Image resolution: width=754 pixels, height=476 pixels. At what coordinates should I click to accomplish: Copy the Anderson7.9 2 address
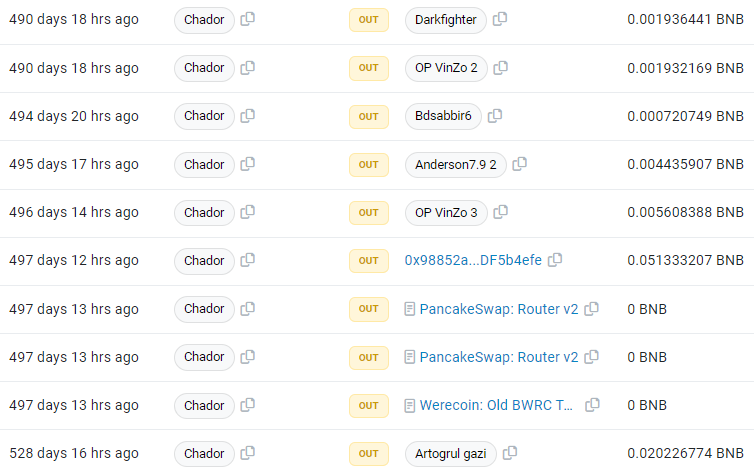(519, 164)
